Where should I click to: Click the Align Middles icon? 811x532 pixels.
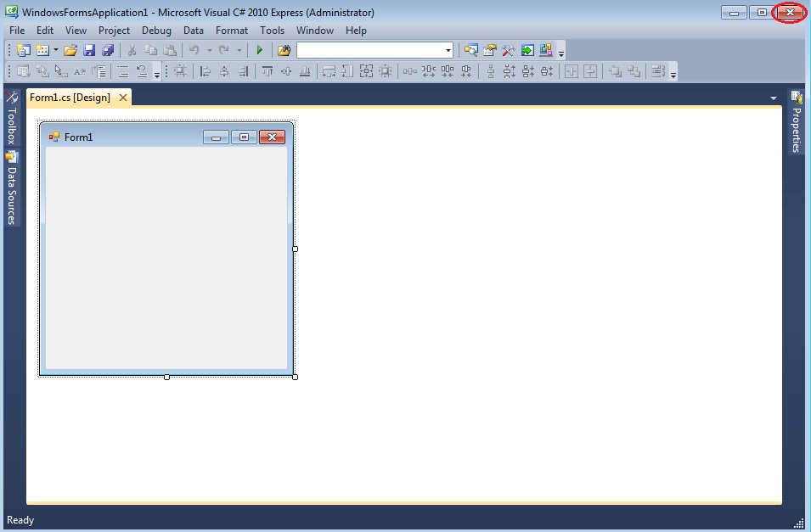[286, 70]
